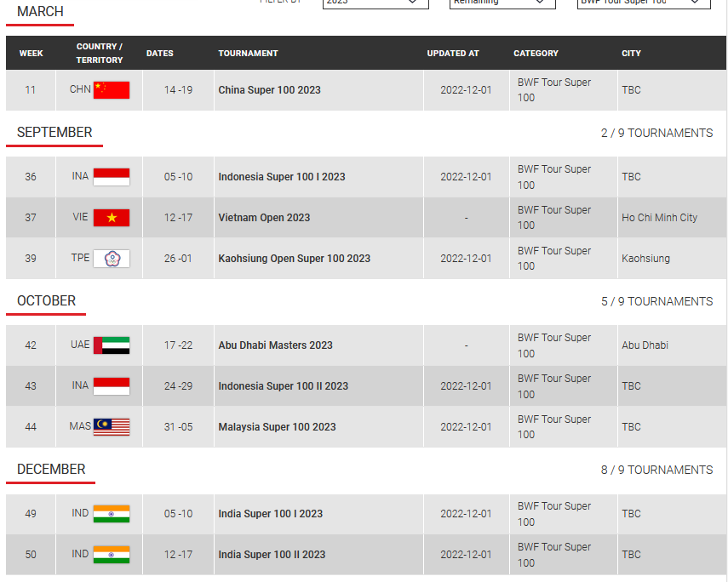Click 'MAS' country code text
The width and height of the screenshot is (728, 582).
tap(80, 426)
